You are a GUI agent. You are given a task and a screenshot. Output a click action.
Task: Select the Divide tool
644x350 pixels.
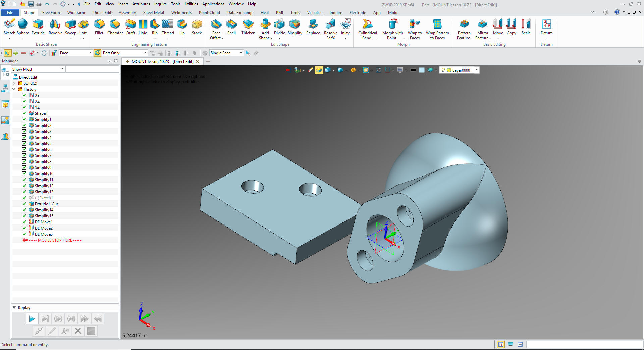click(279, 27)
